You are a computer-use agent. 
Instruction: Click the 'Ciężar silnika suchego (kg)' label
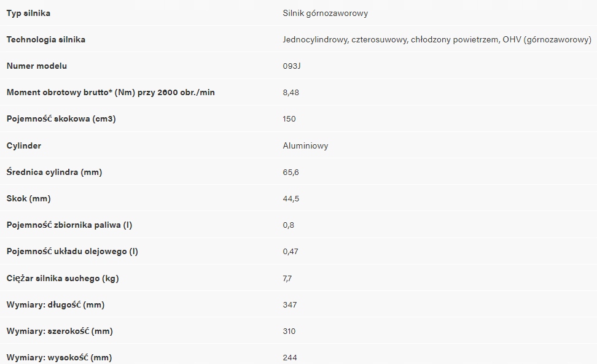click(x=62, y=278)
